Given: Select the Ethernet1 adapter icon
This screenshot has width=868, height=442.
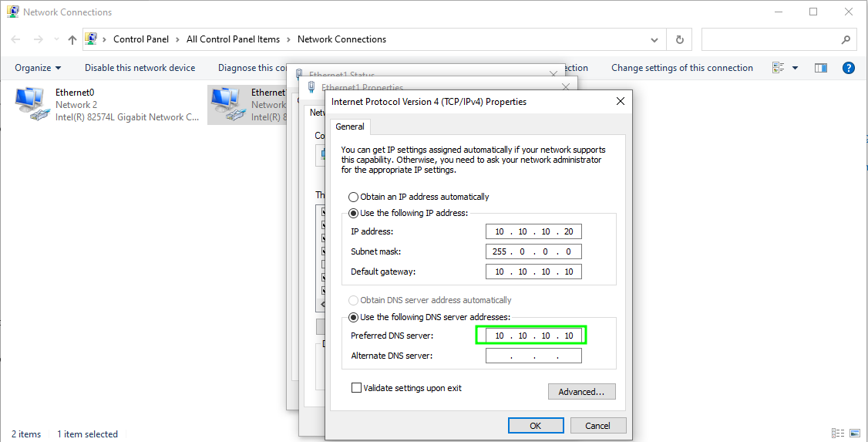Looking at the screenshot, I should tap(227, 105).
